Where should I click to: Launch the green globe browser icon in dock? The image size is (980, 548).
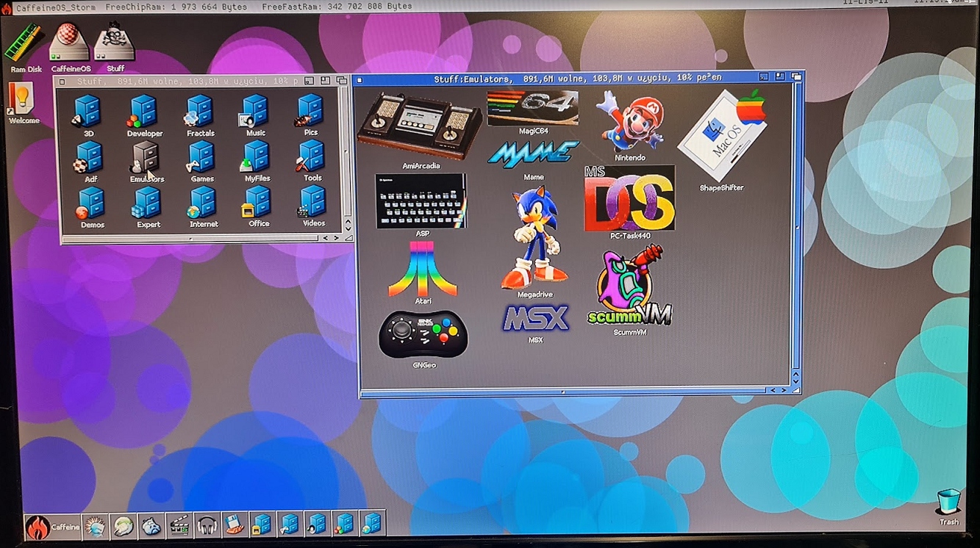pos(124,526)
